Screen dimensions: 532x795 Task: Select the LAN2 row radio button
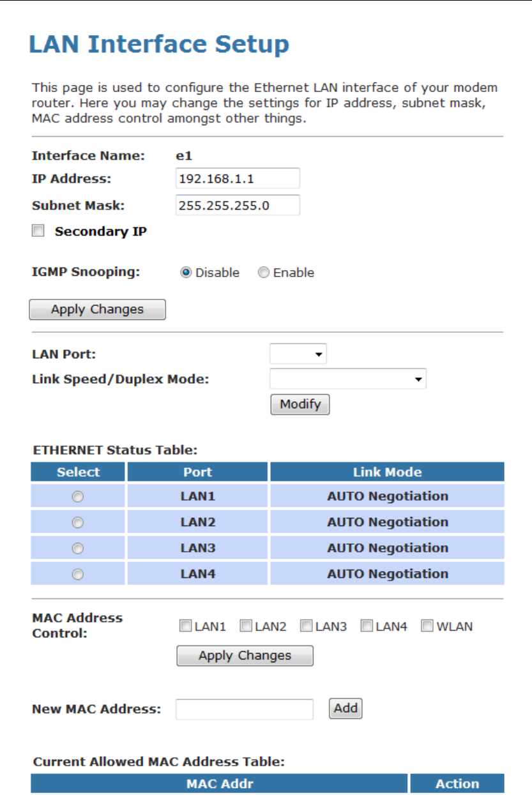click(77, 522)
